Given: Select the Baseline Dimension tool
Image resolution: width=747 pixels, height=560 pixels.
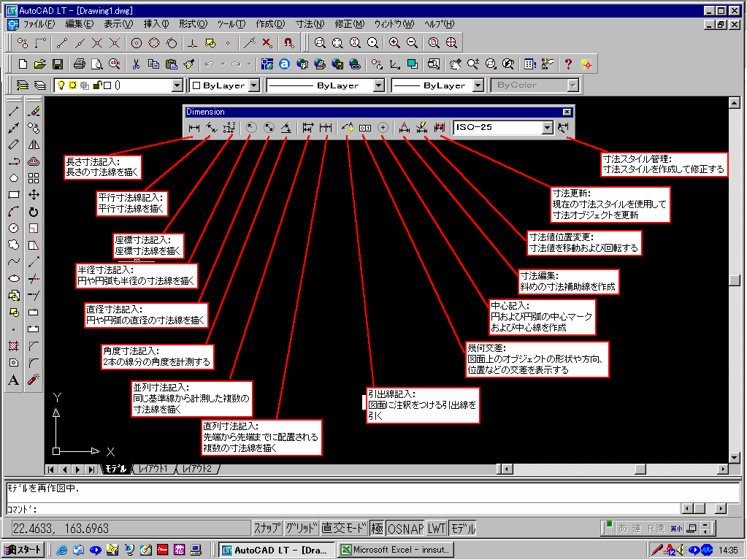Looking at the screenshot, I should click(308, 128).
